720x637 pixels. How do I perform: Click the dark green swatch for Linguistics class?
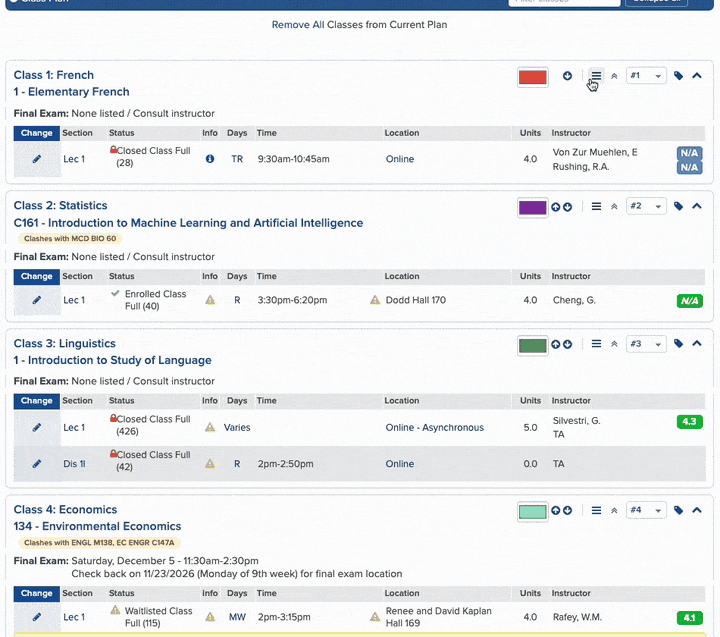point(532,345)
